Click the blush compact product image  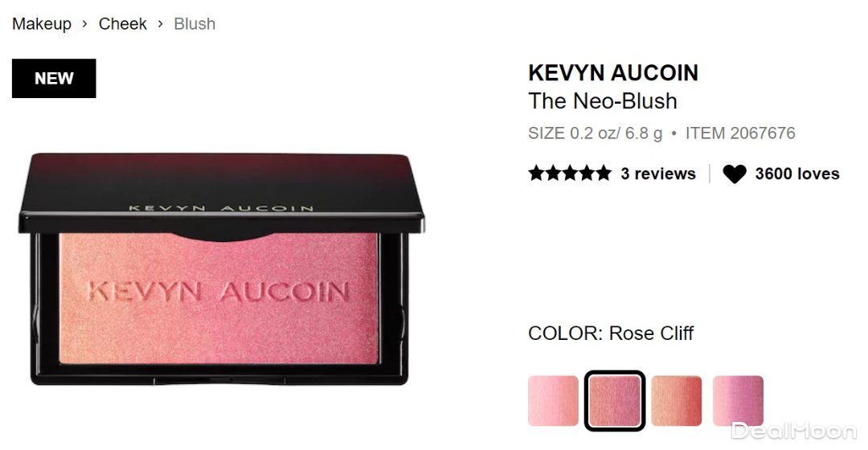pyautogui.click(x=221, y=269)
